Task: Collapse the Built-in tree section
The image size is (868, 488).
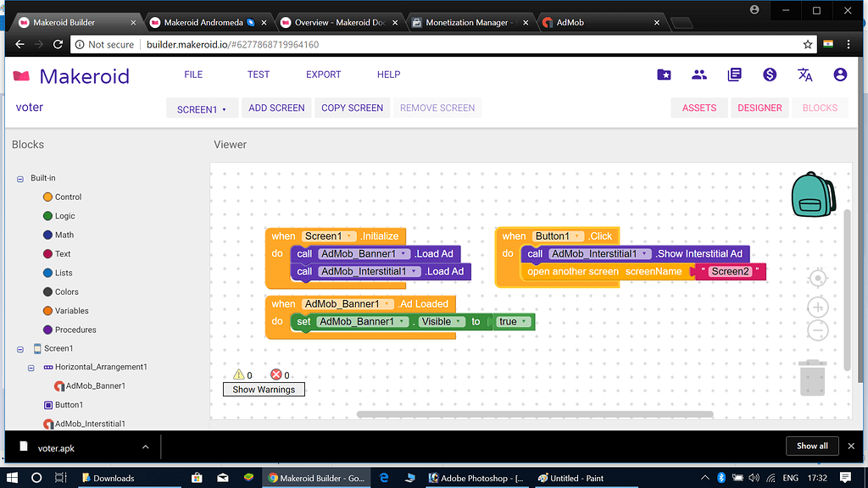Action: (20, 179)
